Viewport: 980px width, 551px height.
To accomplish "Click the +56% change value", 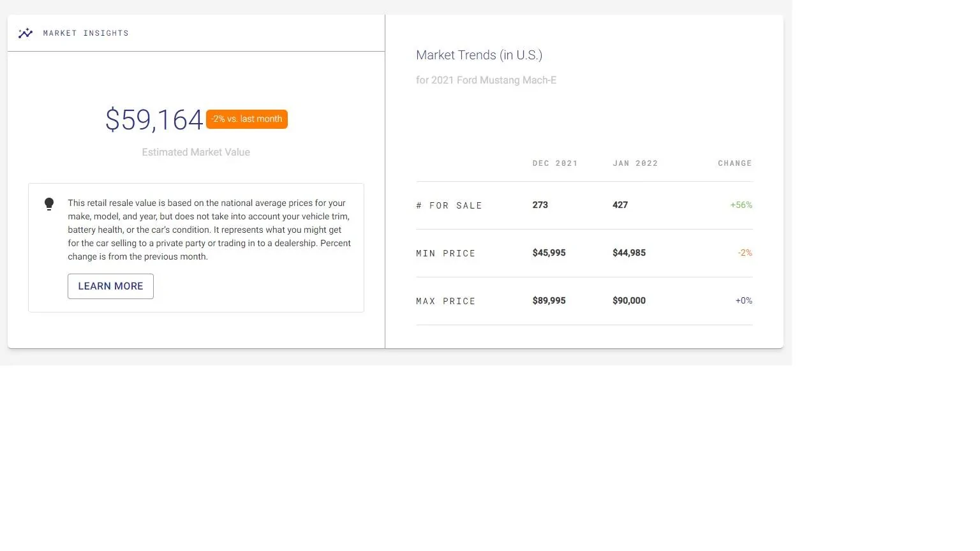I will click(741, 205).
